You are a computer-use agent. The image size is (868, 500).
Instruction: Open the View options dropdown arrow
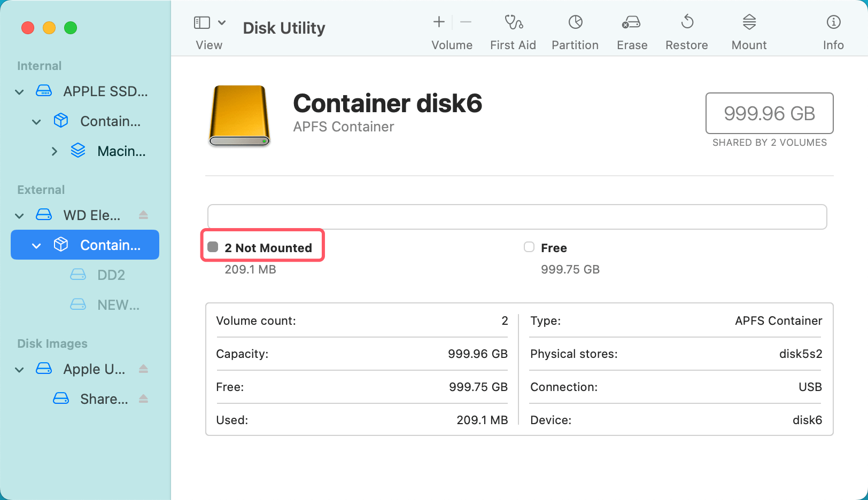pos(221,22)
